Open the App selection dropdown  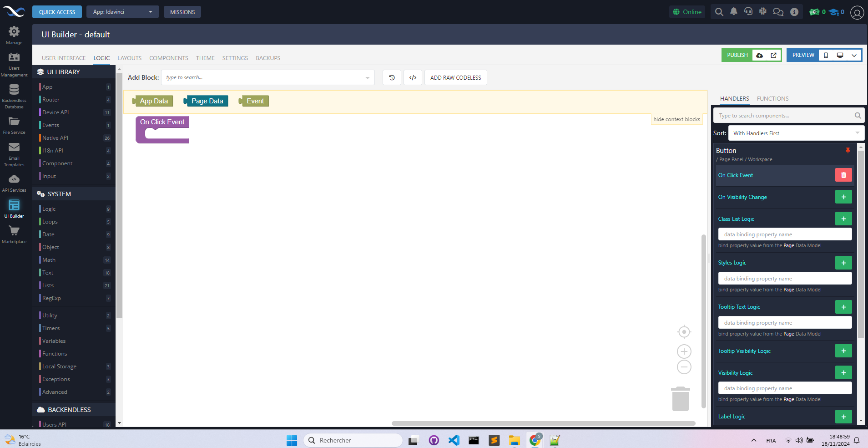pos(122,12)
